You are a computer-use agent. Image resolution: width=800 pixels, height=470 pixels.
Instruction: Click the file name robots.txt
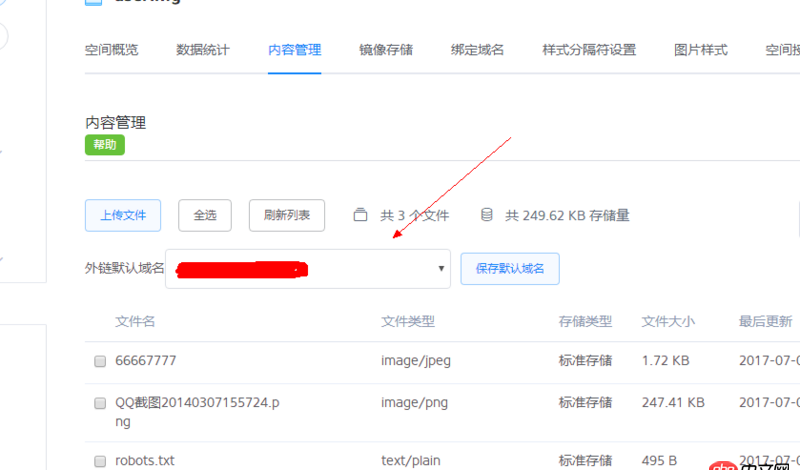coord(145,460)
